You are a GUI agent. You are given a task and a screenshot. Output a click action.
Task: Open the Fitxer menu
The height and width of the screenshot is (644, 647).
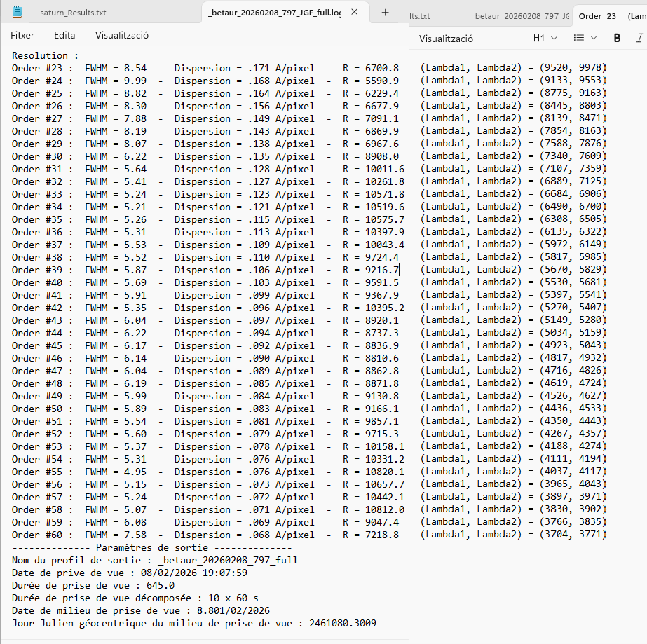pyautogui.click(x=22, y=35)
